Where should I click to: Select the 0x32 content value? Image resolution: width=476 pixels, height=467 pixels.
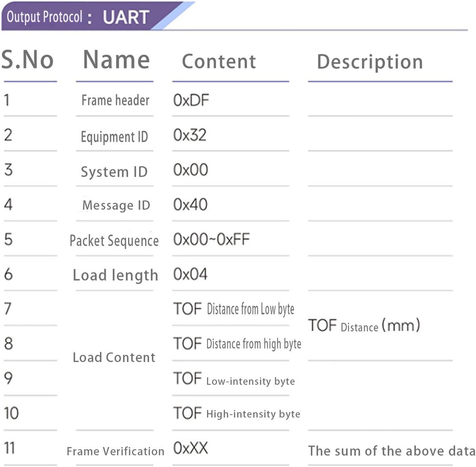190,135
